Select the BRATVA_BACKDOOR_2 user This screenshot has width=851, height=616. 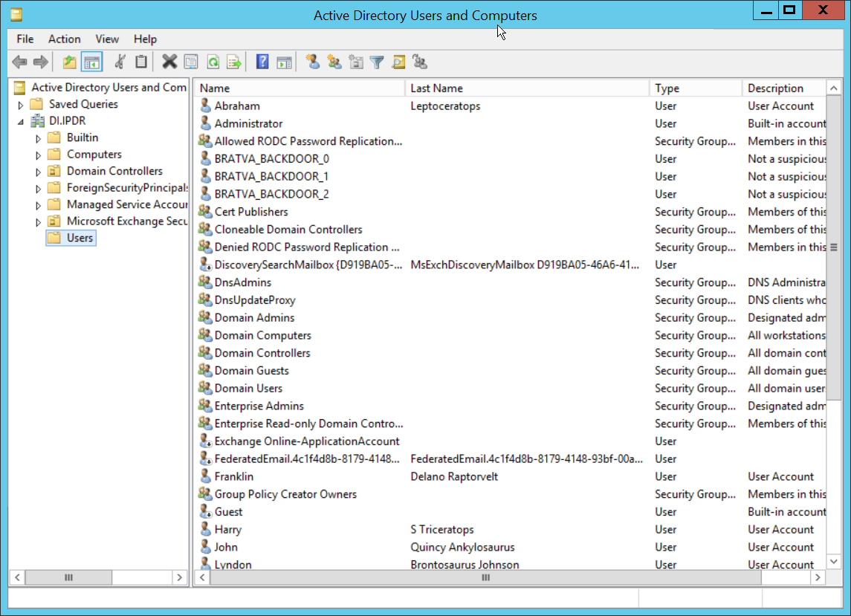pos(271,194)
